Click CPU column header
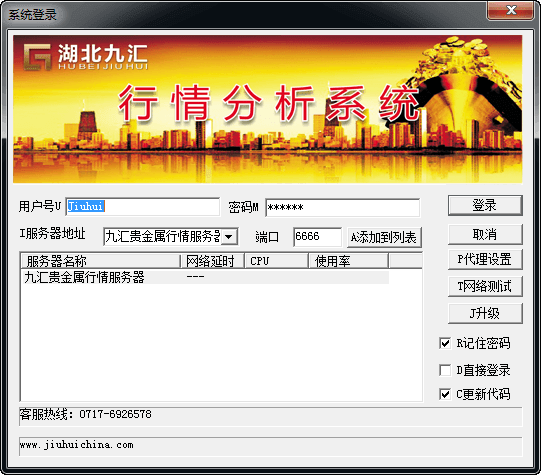The image size is (541, 475). tap(276, 261)
